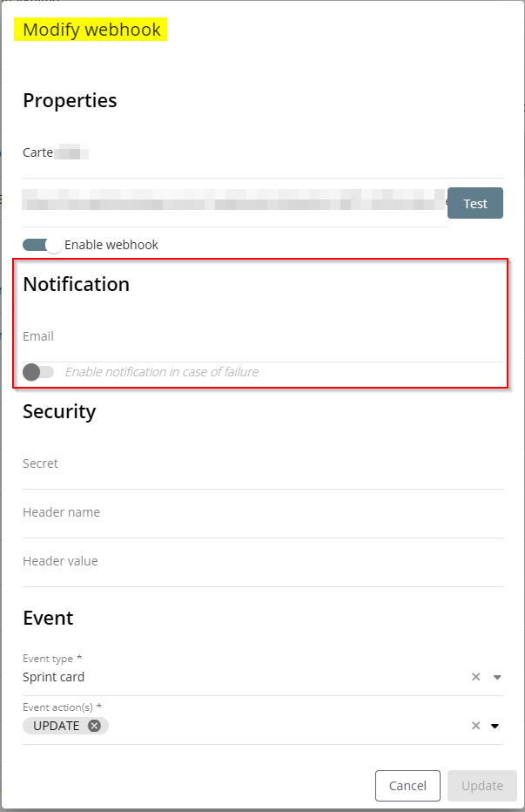This screenshot has width=525, height=812.
Task: Remove the UPDATE event action chip
Action: click(x=94, y=726)
